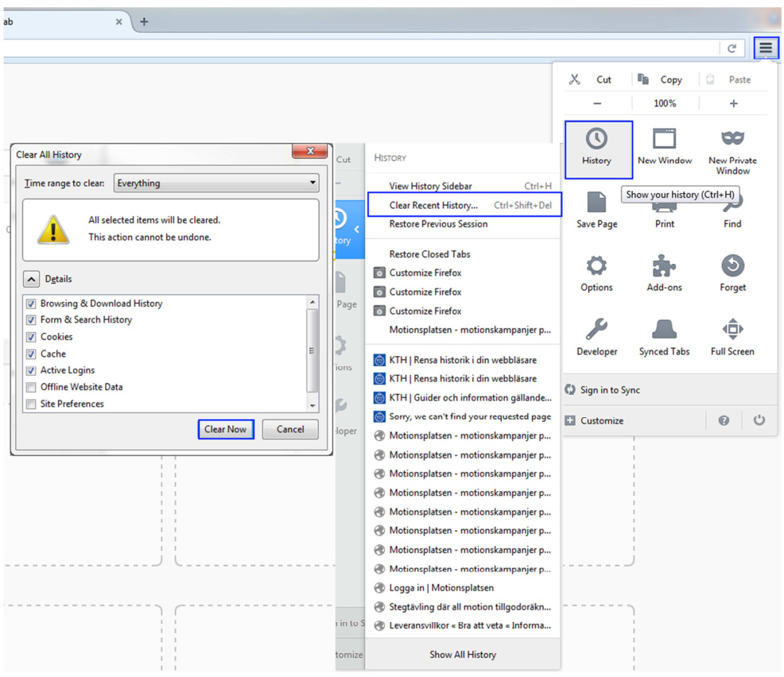Click the History clock icon
784x677 pixels.
[x=596, y=140]
